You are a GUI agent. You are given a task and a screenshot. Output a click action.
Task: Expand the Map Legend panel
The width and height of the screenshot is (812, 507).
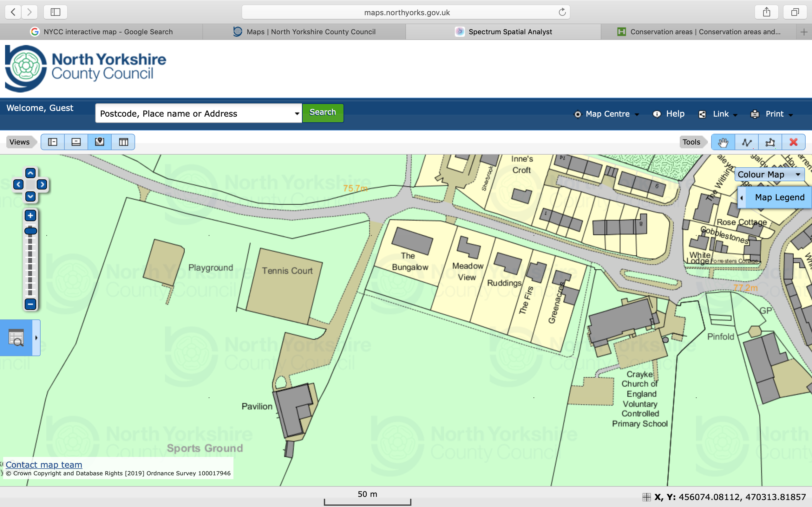(775, 197)
